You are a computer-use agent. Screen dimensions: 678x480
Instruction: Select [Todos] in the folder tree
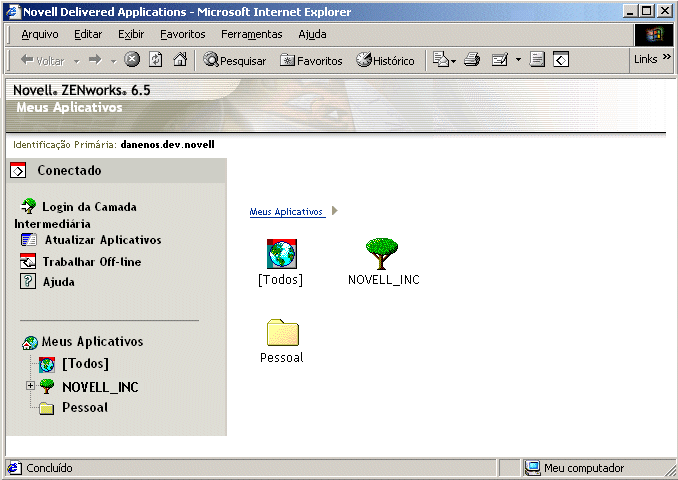[x=86, y=364]
